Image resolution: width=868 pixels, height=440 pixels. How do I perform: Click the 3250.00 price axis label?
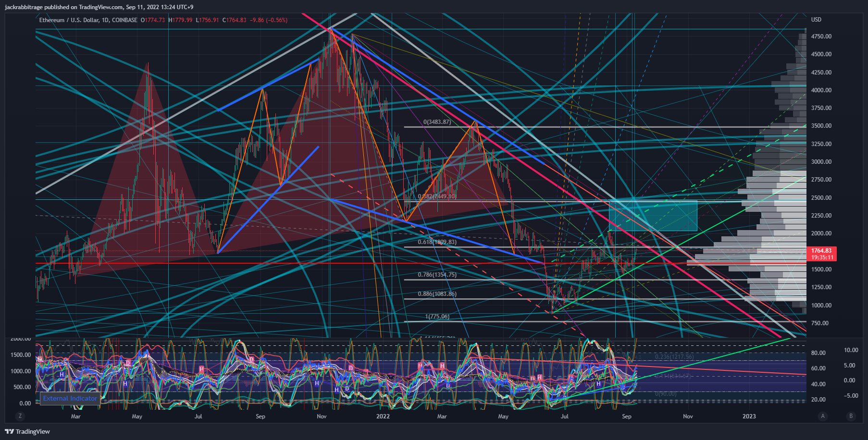[821, 144]
